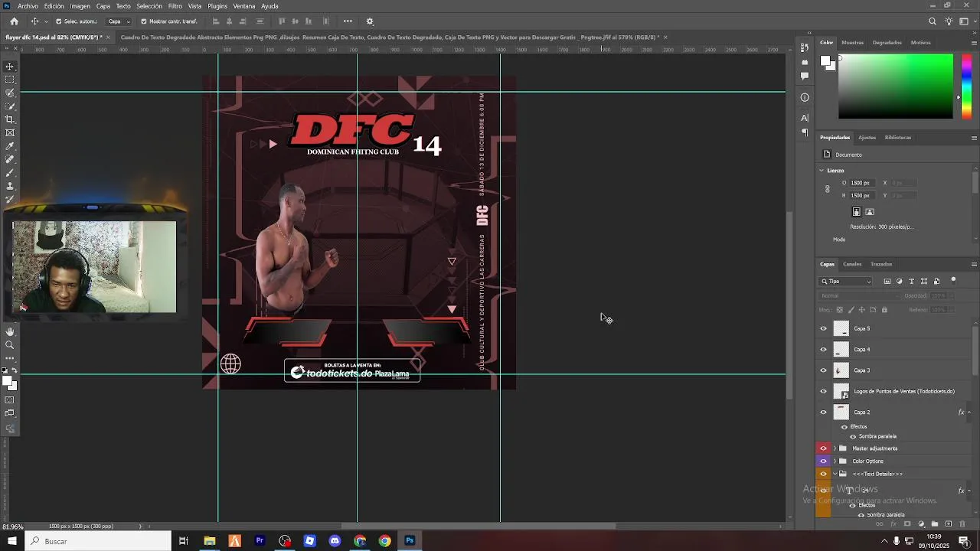The height and width of the screenshot is (551, 980).
Task: Open the Character panel icon
Action: pos(805,118)
